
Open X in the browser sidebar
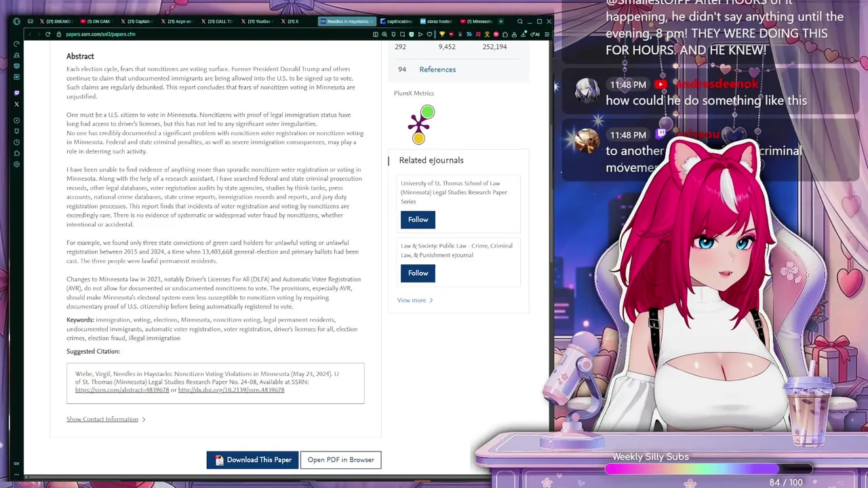point(16,104)
